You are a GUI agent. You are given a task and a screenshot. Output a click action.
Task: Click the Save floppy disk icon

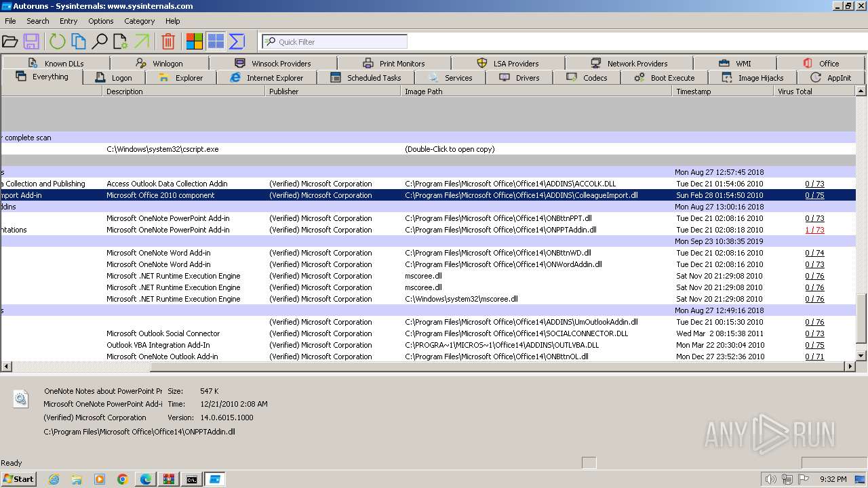click(x=31, y=42)
